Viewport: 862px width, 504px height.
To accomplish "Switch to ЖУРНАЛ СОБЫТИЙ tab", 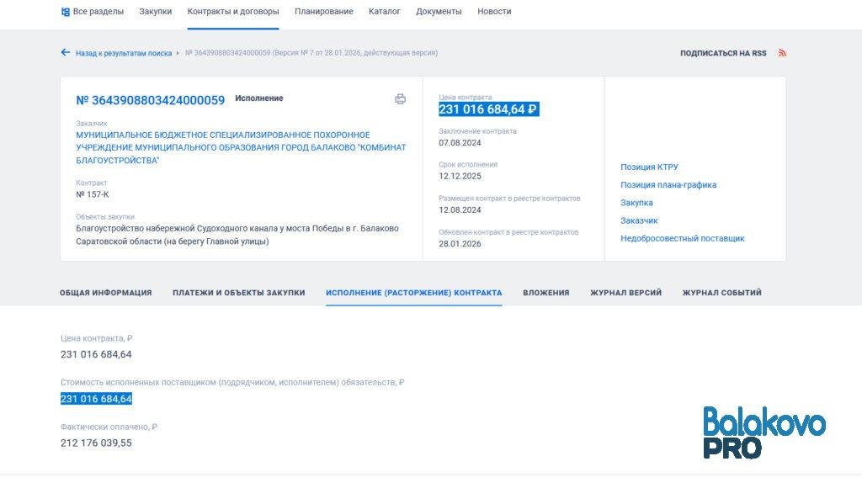I will point(721,293).
